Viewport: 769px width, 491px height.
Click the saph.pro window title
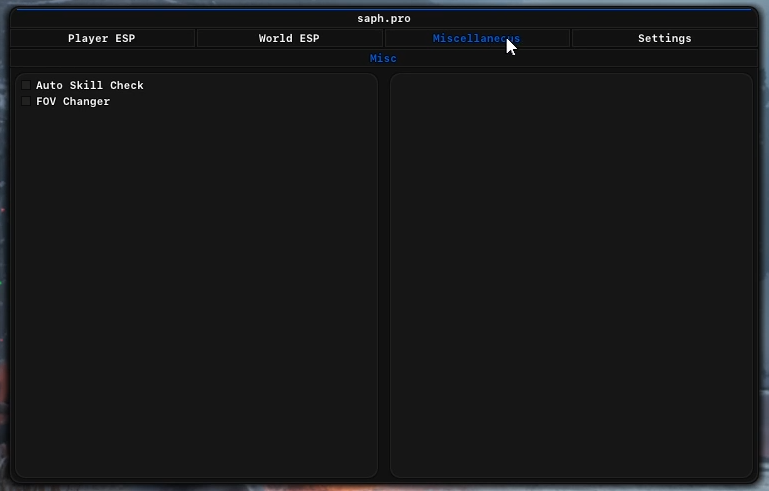384,19
